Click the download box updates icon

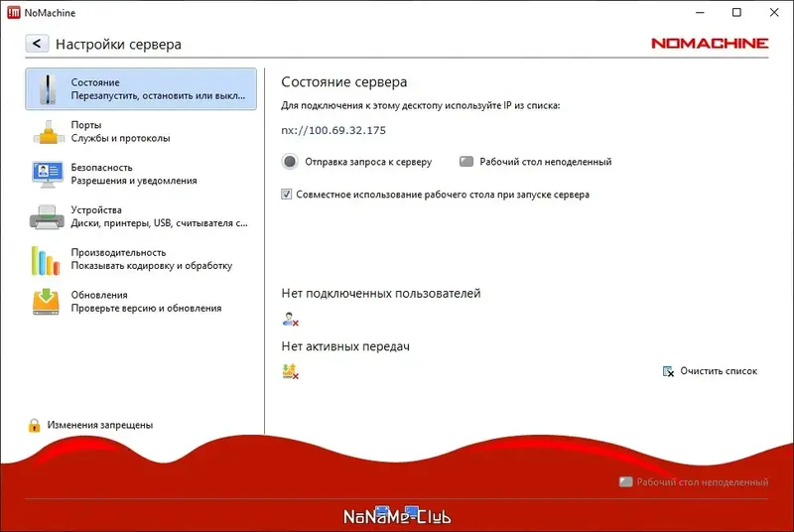[x=46, y=302]
